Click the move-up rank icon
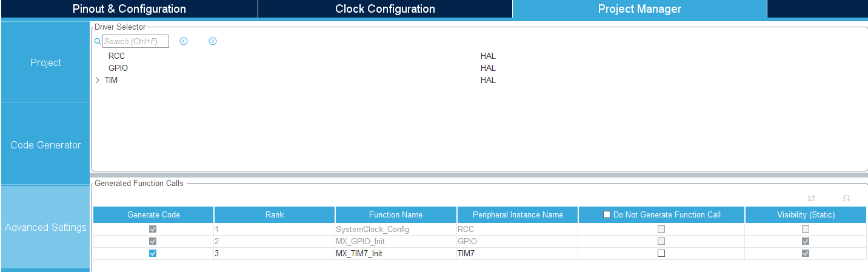868x272 pixels. pyautogui.click(x=812, y=198)
